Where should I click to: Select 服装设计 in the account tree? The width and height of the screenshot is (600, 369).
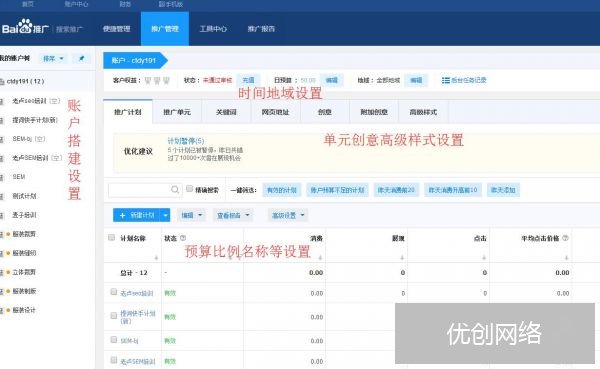click(24, 310)
